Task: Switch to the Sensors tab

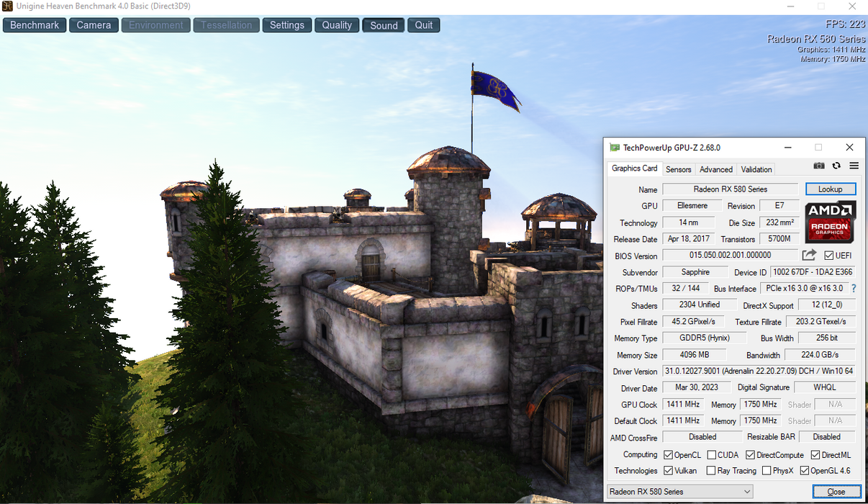Action: point(678,169)
